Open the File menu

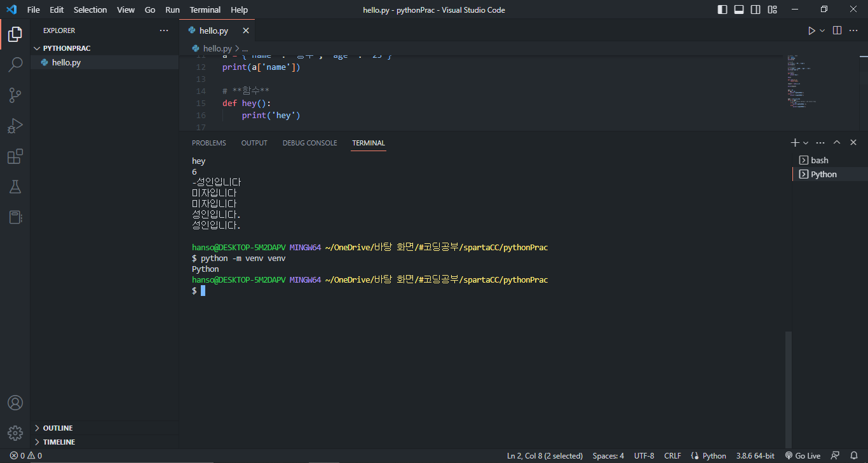(34, 10)
